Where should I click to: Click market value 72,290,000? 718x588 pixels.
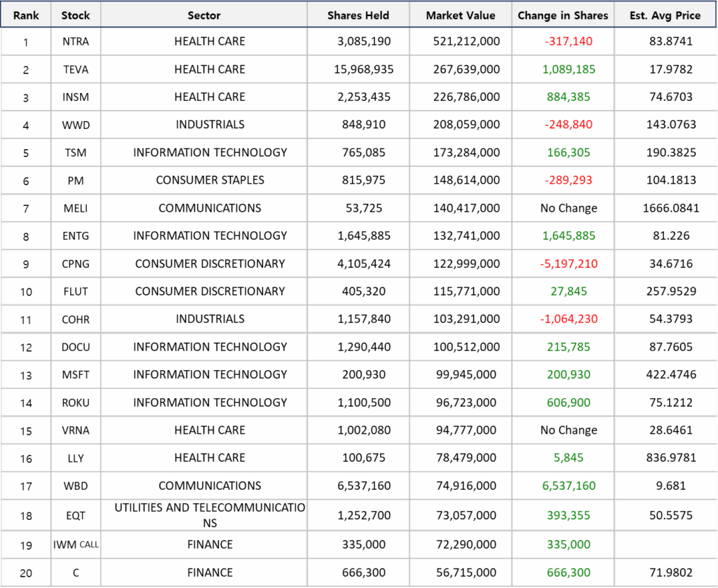(x=466, y=545)
